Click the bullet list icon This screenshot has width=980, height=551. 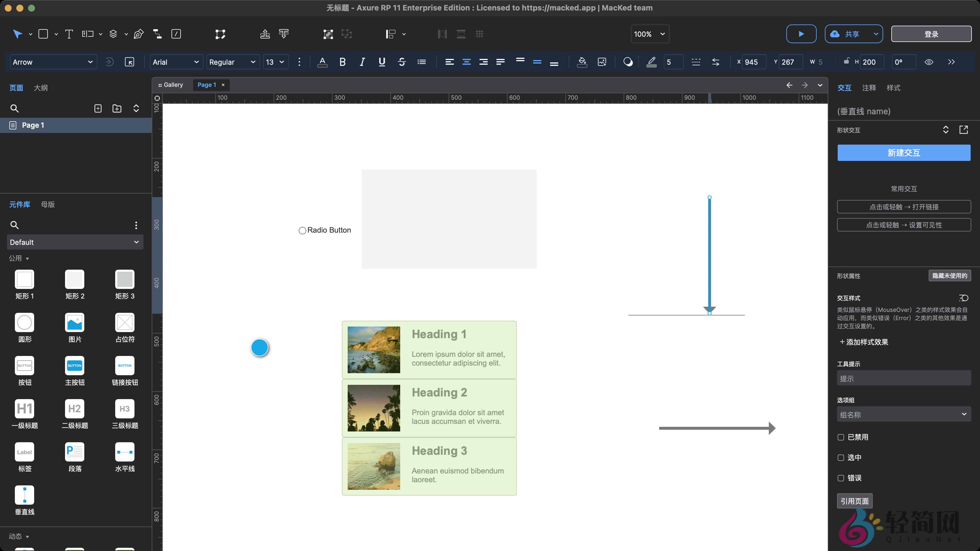(x=421, y=62)
